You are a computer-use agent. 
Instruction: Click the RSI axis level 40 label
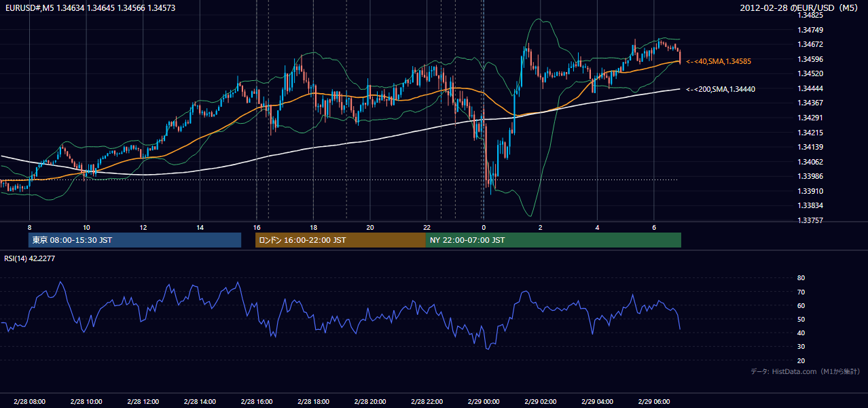(801, 333)
